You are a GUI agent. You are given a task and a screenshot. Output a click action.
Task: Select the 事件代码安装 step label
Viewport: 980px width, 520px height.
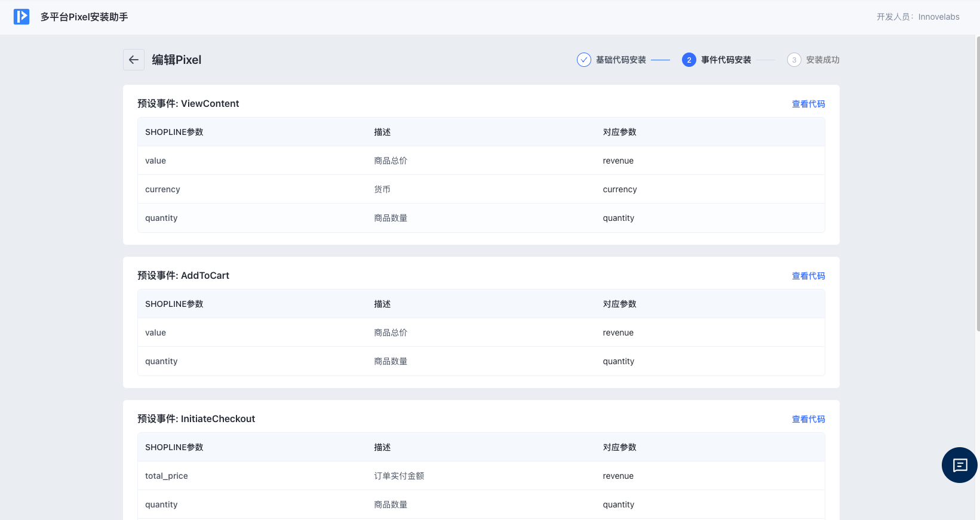(x=726, y=60)
